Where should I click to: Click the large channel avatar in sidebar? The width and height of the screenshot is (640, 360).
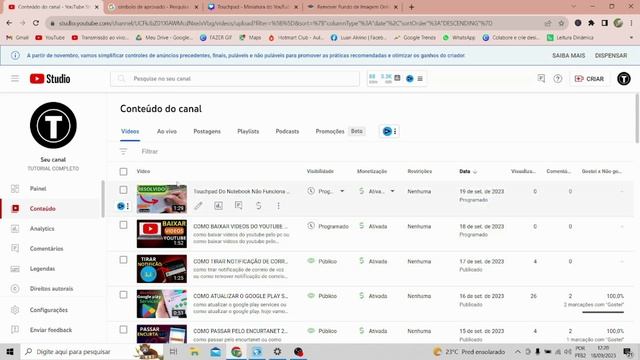53,125
